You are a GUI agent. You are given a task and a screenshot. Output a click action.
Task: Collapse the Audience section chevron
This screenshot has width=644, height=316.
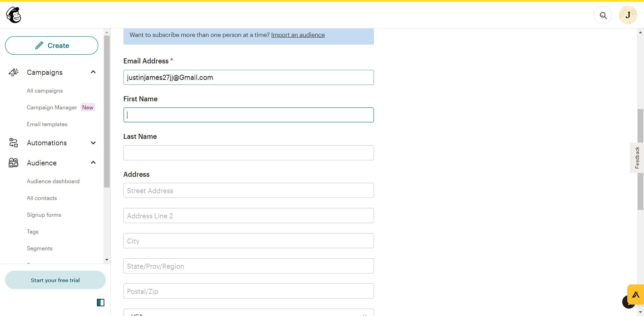coord(93,162)
